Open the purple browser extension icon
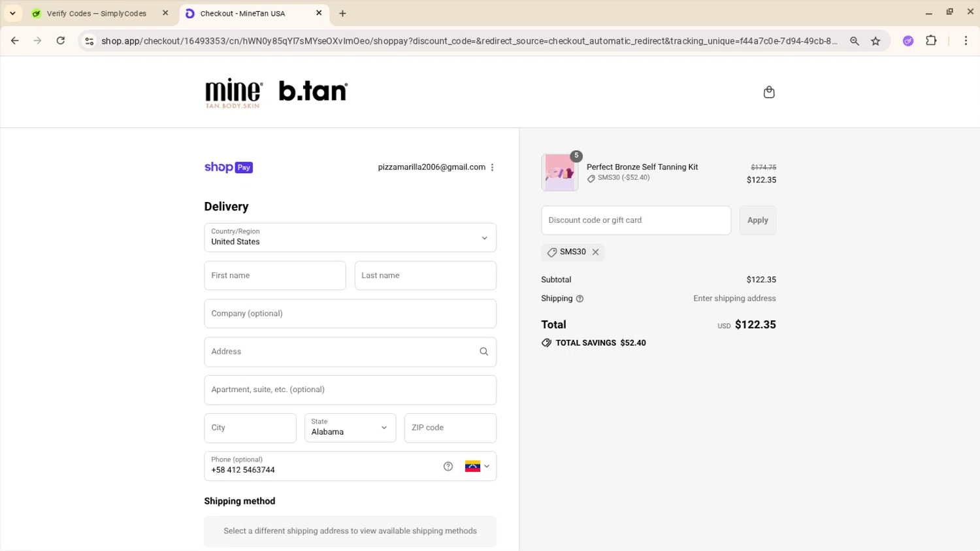This screenshot has height=551, width=980. [x=907, y=41]
